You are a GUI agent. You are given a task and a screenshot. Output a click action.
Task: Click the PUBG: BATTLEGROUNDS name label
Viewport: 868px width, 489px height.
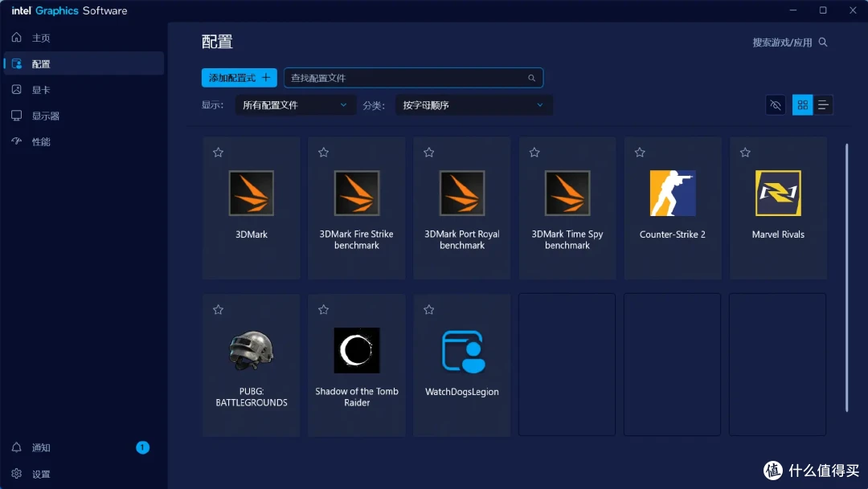coord(252,397)
